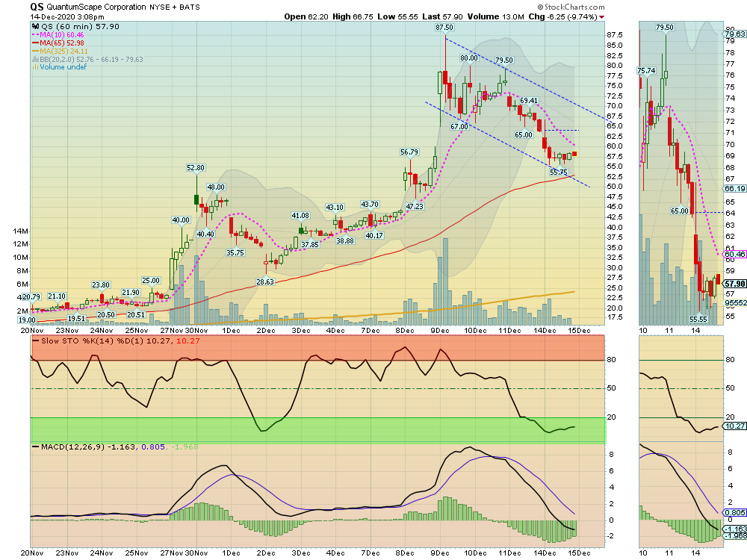
Task: Select the MA(10) 60.46 legend entry
Action: pos(58,35)
